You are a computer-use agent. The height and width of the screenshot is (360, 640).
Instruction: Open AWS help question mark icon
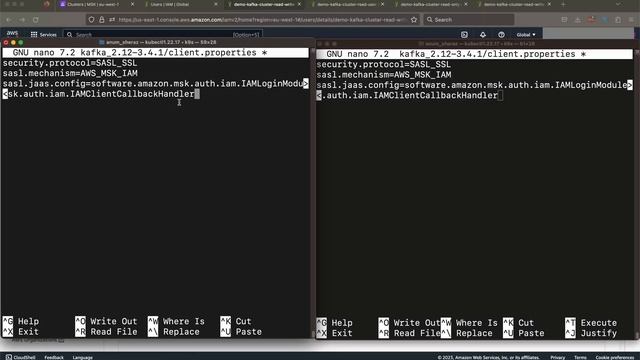(x=501, y=35)
